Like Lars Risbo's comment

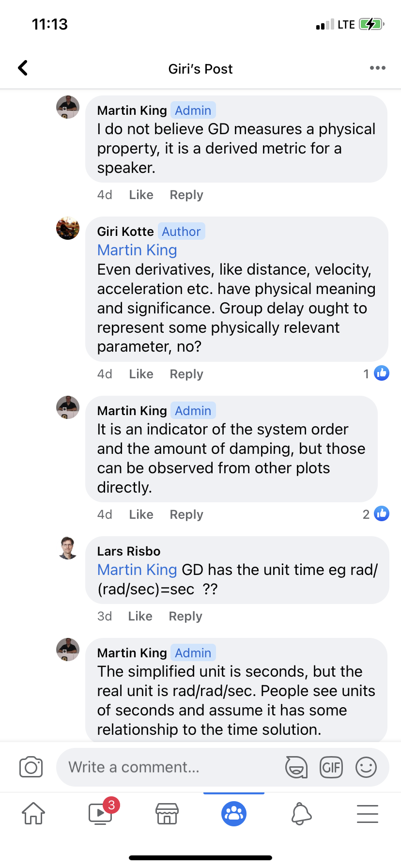pyautogui.click(x=140, y=616)
